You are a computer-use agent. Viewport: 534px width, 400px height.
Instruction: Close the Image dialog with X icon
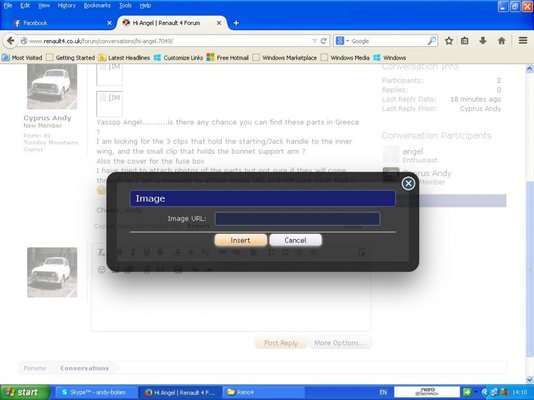(x=408, y=183)
